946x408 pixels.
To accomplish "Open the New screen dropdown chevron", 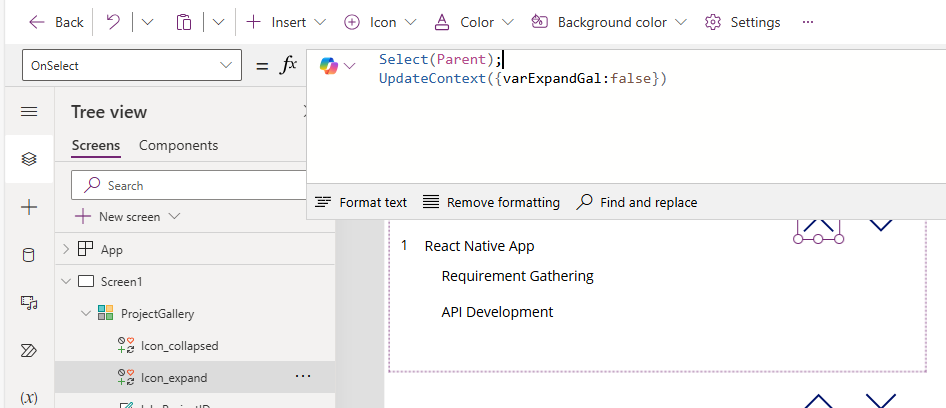I will 174,217.
